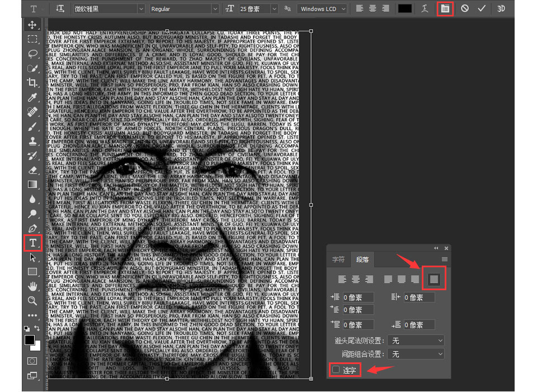Open the Edit Toolbar ellipsis menu
This screenshot has width=537, height=392.
pyautogui.click(x=32, y=315)
